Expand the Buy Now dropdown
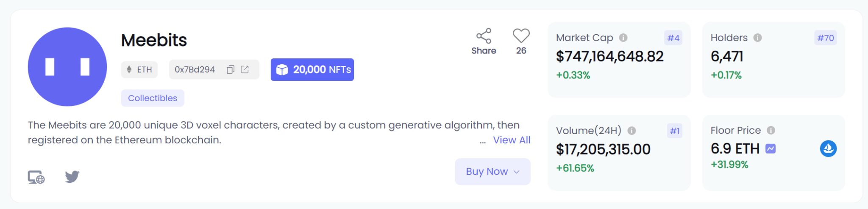This screenshot has width=868, height=209. (492, 171)
